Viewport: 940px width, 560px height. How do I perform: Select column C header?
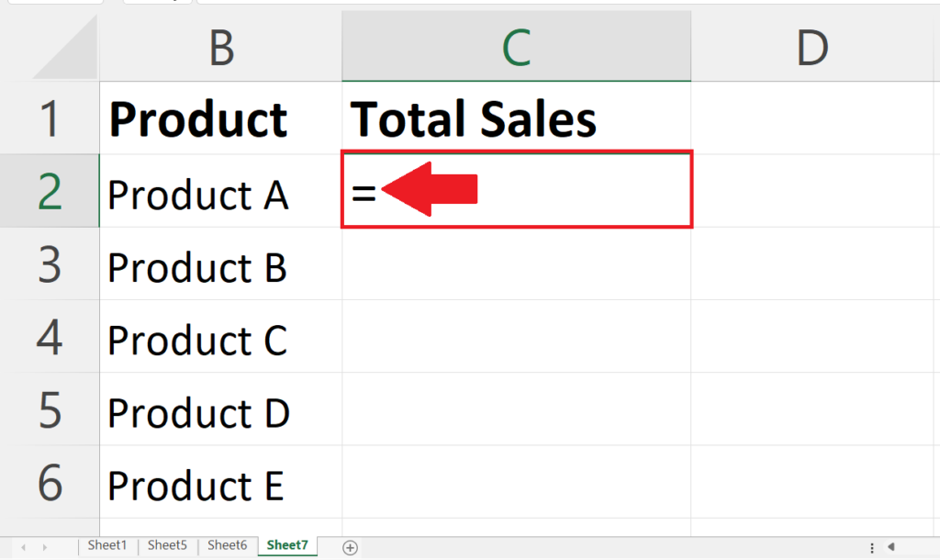point(516,47)
